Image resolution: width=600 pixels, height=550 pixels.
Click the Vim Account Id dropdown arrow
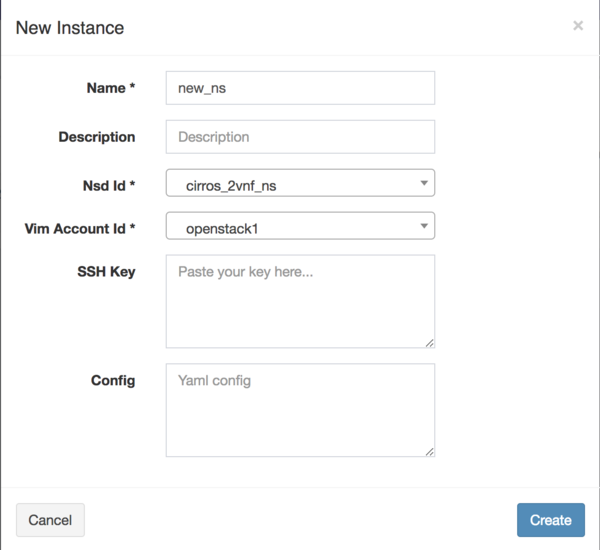424,227
